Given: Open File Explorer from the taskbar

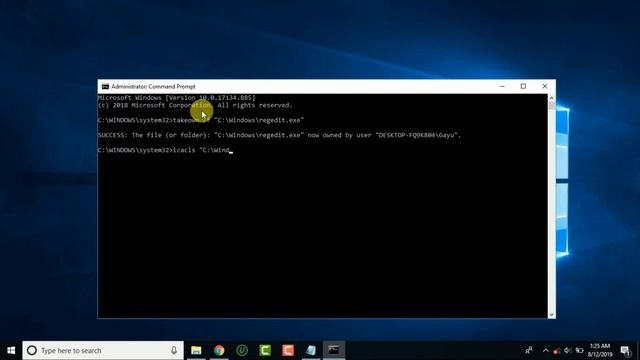Looking at the screenshot, I should coord(196,350).
